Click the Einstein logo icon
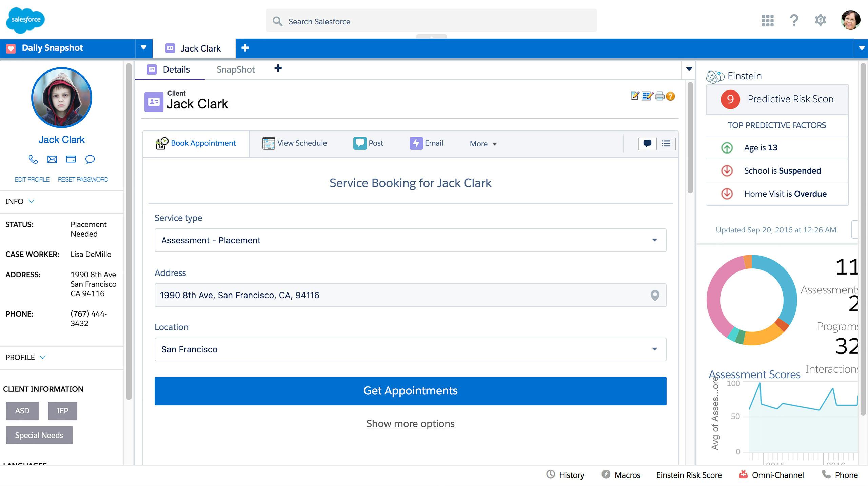Viewport: 868px width, 486px height. tap(715, 77)
